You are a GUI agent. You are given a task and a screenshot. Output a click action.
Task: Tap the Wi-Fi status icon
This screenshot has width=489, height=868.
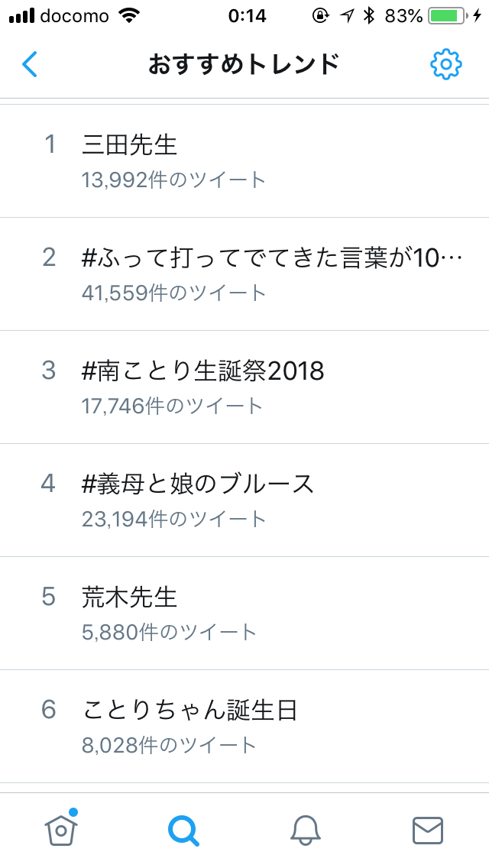(130, 16)
